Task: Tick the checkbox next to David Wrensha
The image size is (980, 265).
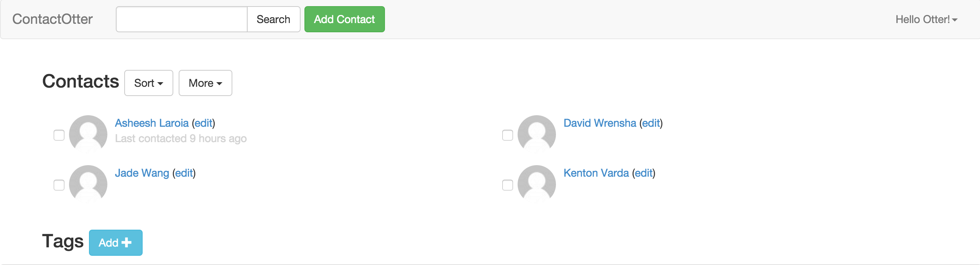Action: 508,135
